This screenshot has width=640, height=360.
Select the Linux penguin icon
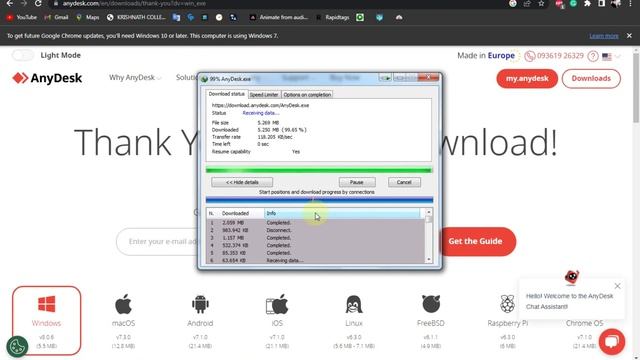click(353, 304)
